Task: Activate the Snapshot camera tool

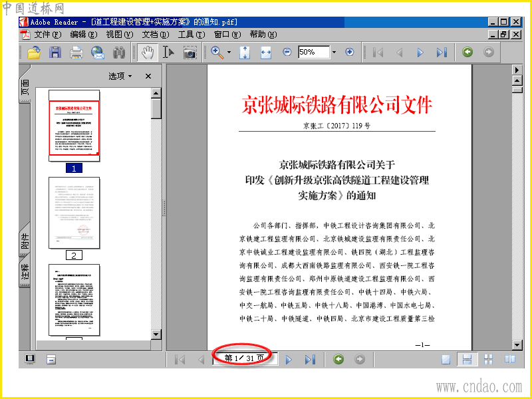Action: point(190,53)
